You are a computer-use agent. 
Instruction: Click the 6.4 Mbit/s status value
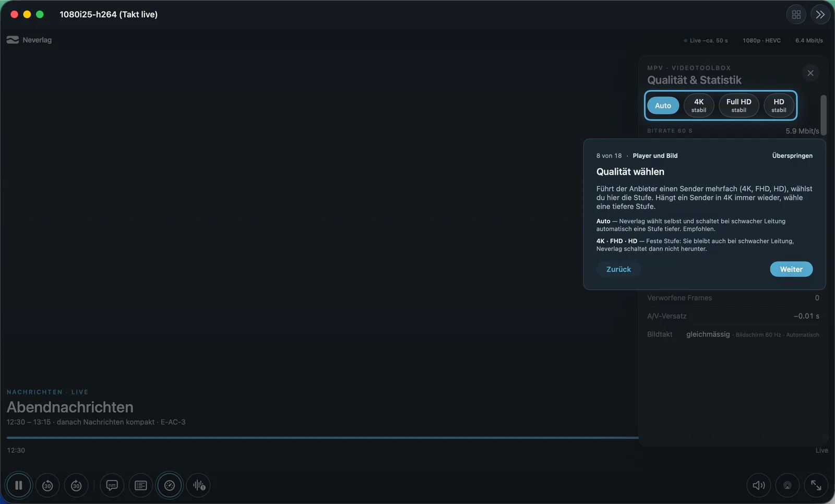click(809, 40)
